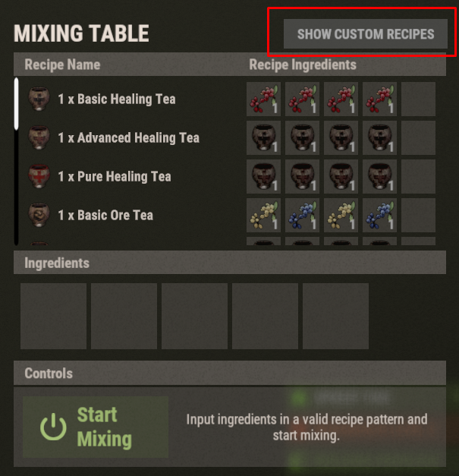Screen dimensions: 459x476
Task: Click the first yellow berry in Basic Ore Tea
Action: [263, 216]
